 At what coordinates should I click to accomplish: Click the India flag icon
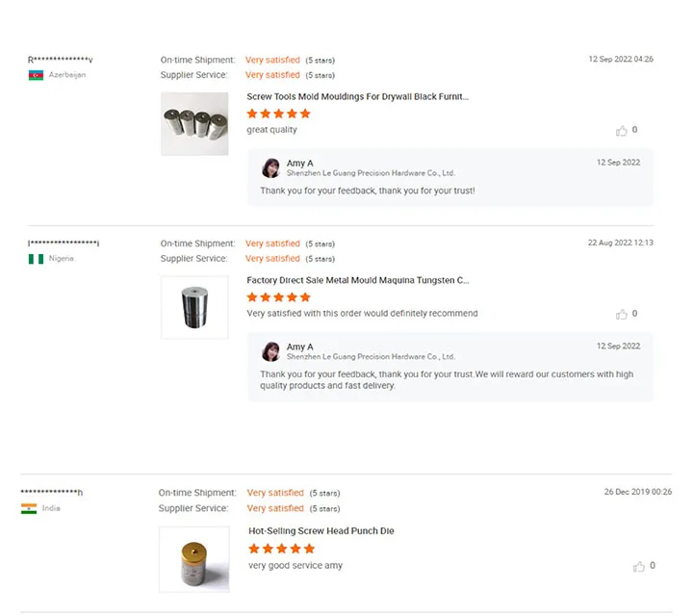[x=29, y=508]
